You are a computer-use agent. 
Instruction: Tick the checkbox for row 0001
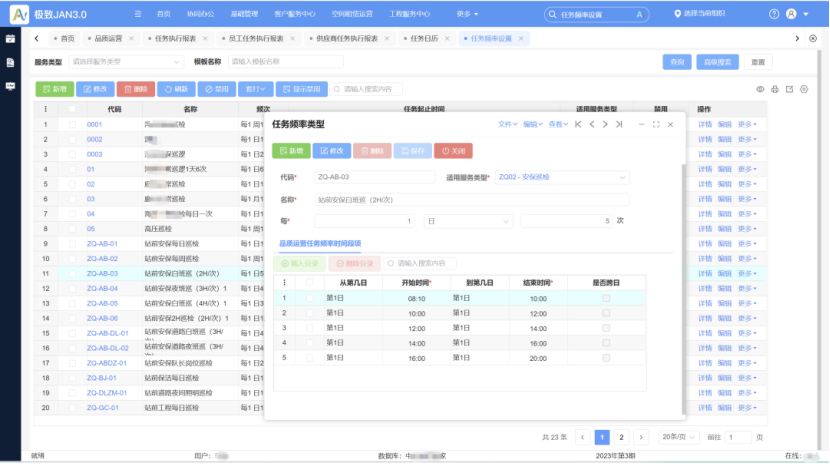tap(72, 124)
